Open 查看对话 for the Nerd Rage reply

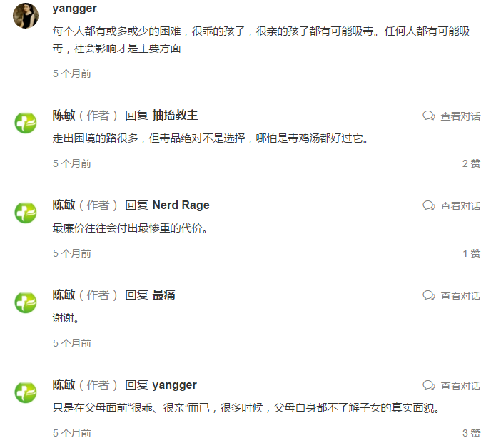460,205
